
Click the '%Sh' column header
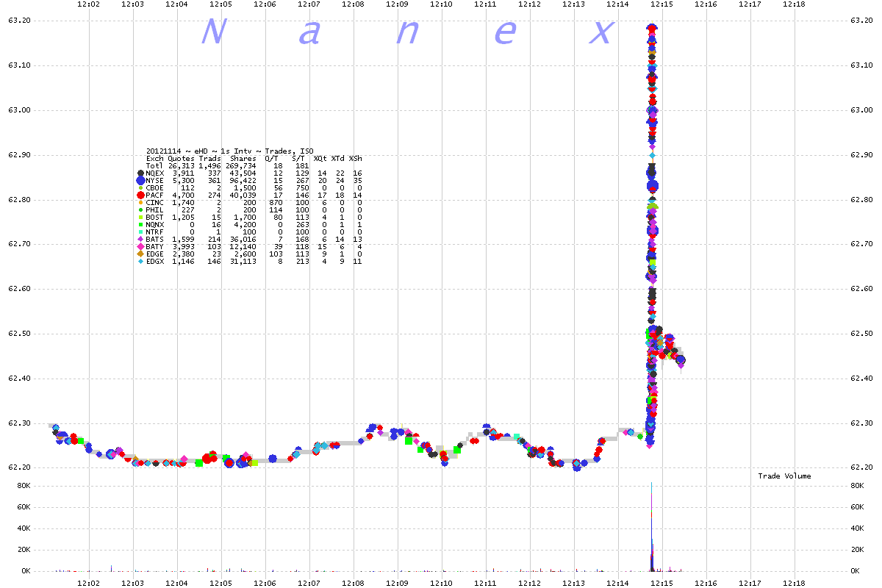click(355, 159)
